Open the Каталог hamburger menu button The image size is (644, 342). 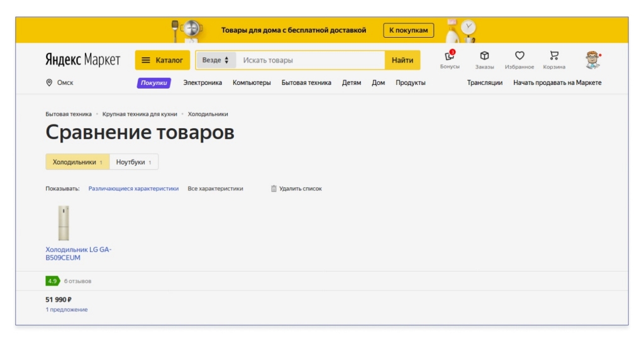(162, 60)
